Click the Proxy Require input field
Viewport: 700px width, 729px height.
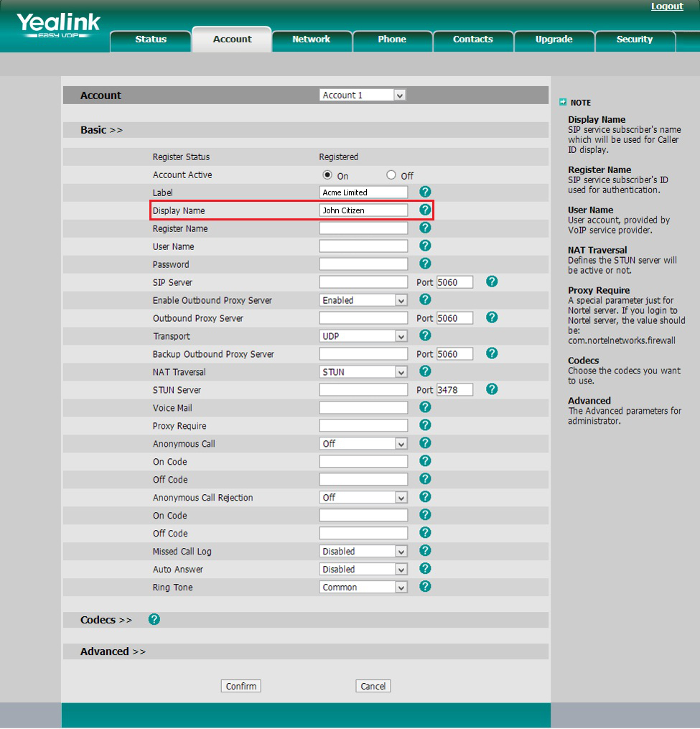pos(363,426)
